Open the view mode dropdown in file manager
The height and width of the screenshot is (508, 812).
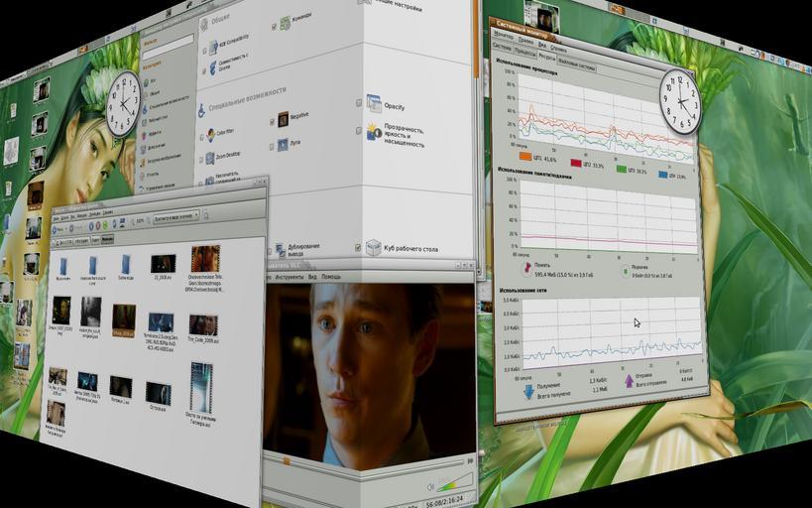coord(170,216)
